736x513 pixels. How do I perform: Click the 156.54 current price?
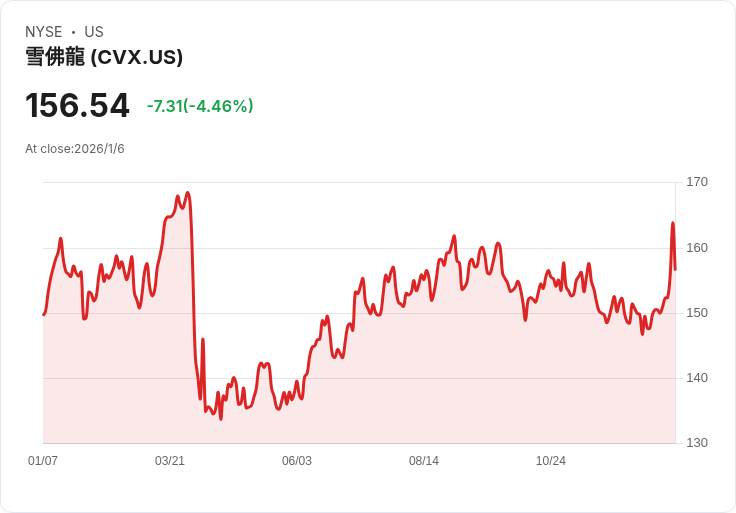coord(77,105)
